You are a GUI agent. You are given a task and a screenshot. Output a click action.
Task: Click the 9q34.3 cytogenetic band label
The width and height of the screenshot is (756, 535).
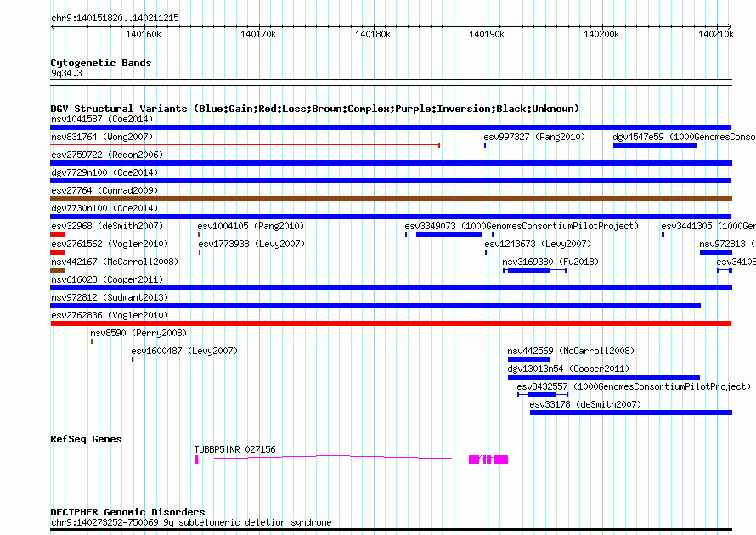tap(66, 73)
